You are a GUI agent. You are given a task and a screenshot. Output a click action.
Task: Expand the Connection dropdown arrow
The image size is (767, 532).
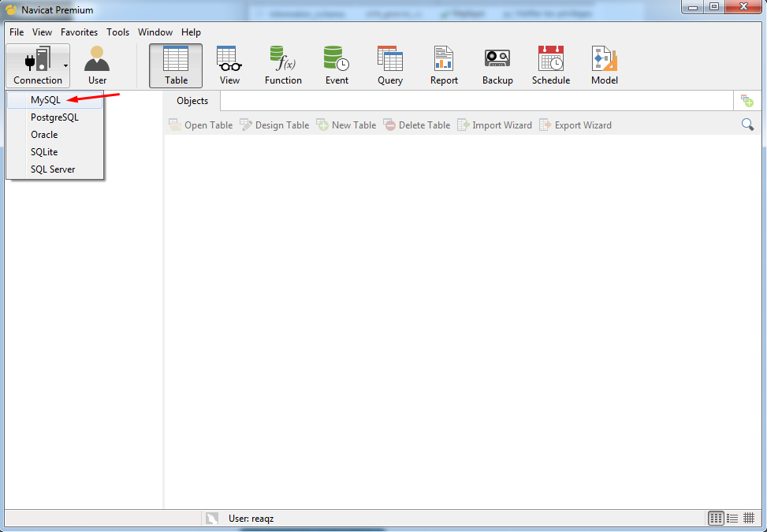[65, 65]
